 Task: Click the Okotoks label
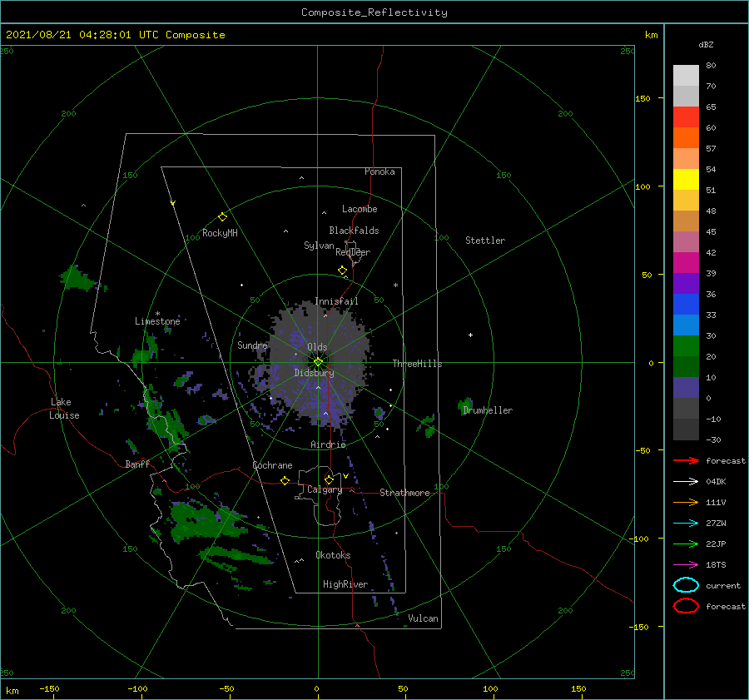pyautogui.click(x=333, y=555)
